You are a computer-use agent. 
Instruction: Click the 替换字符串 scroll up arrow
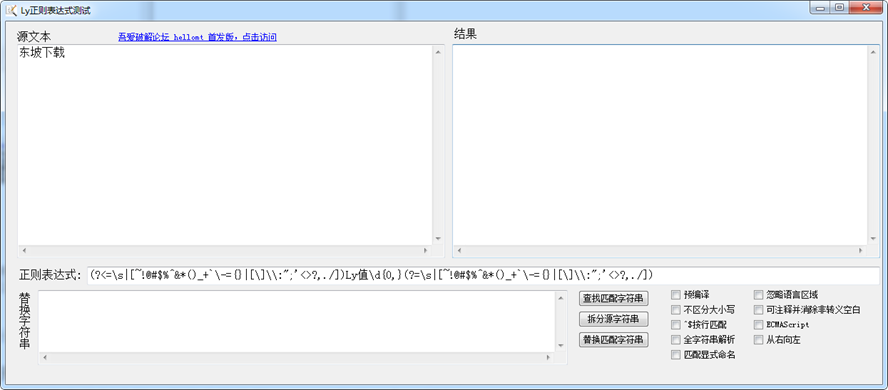pyautogui.click(x=561, y=298)
